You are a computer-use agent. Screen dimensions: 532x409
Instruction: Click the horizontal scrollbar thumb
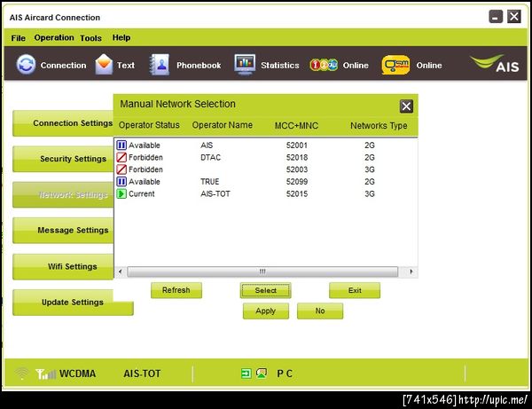click(262, 271)
